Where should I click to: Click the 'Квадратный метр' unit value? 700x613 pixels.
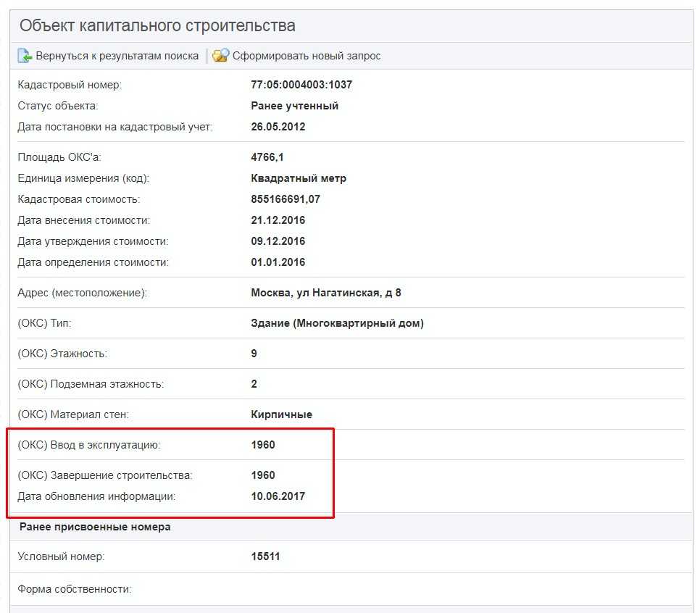299,178
